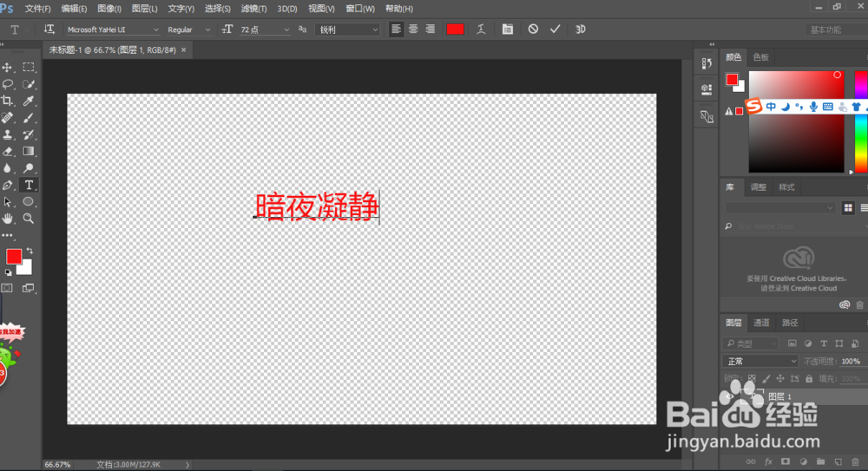This screenshot has height=471, width=868.
Task: Select the Horizontal Type tool
Action: click(x=29, y=185)
